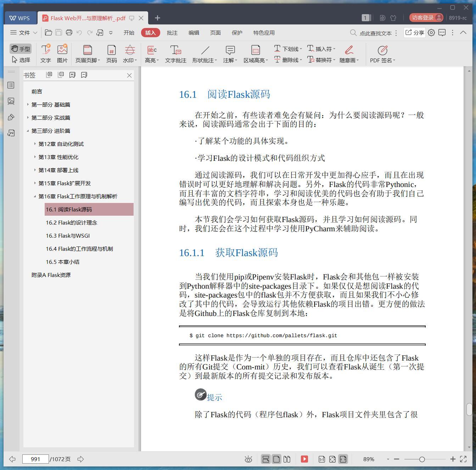The height and width of the screenshot is (470, 476).
Task: Select the hand tool (手型)
Action: pyautogui.click(x=21, y=49)
